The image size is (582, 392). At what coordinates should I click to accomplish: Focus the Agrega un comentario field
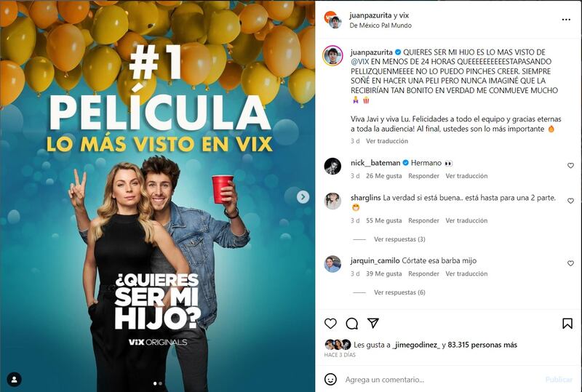[442, 380]
